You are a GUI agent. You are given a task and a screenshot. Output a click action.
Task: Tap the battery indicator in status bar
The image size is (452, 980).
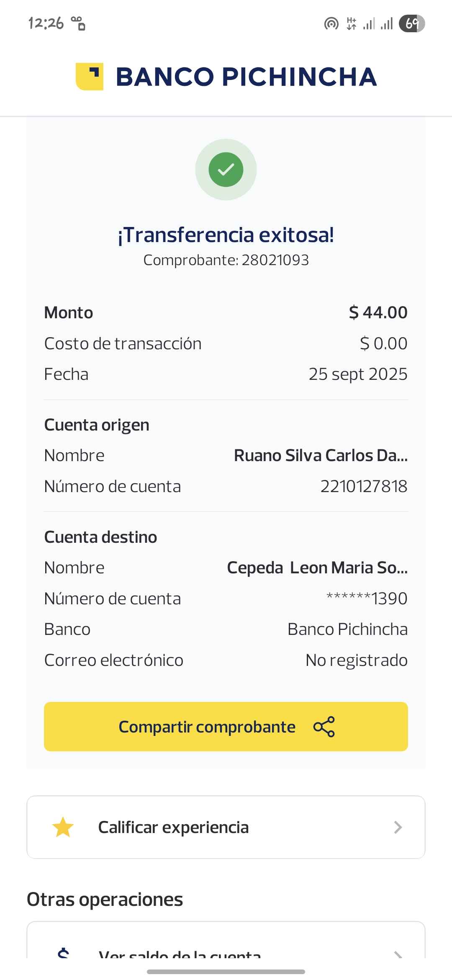[412, 23]
